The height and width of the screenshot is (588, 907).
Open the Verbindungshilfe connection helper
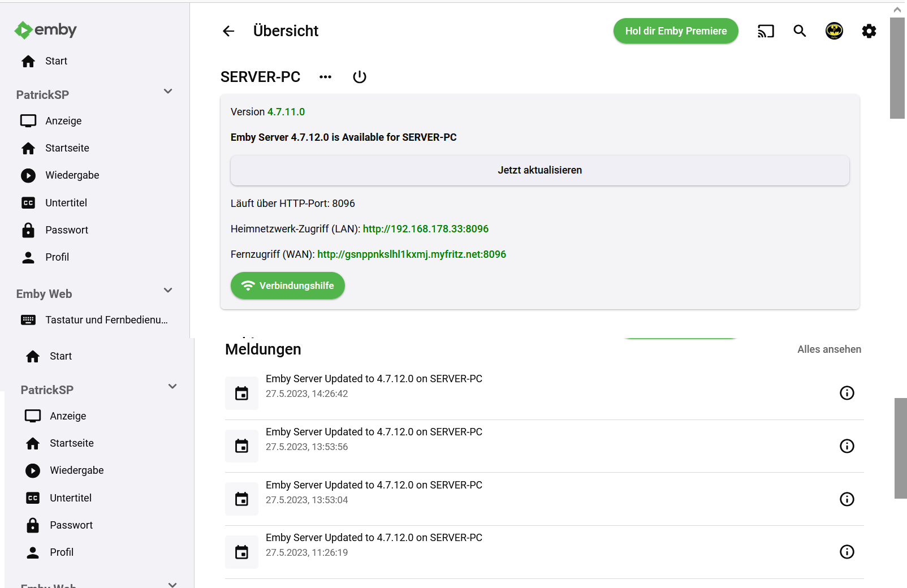point(288,286)
